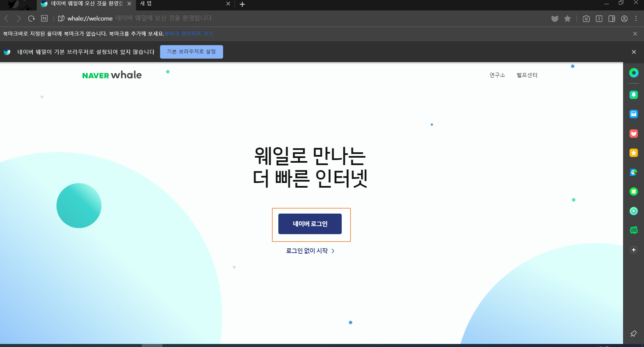Image resolution: width=644 pixels, height=347 pixels.
Task: Bookmark this page with star icon
Action: tap(568, 19)
